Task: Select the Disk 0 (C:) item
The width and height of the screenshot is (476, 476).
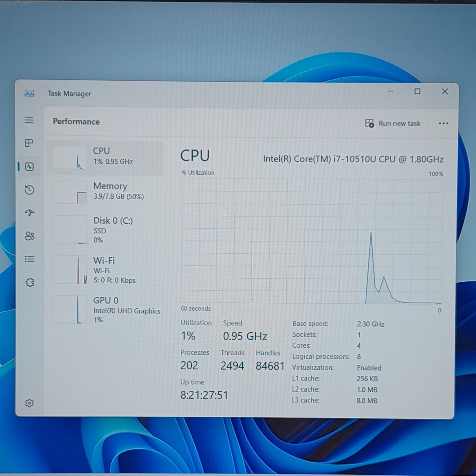Action: tap(105, 230)
